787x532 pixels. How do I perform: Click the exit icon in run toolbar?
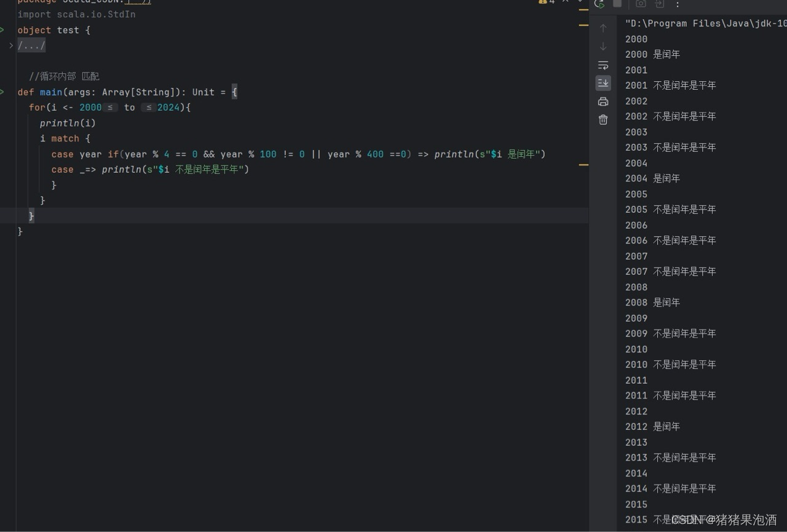(x=659, y=4)
